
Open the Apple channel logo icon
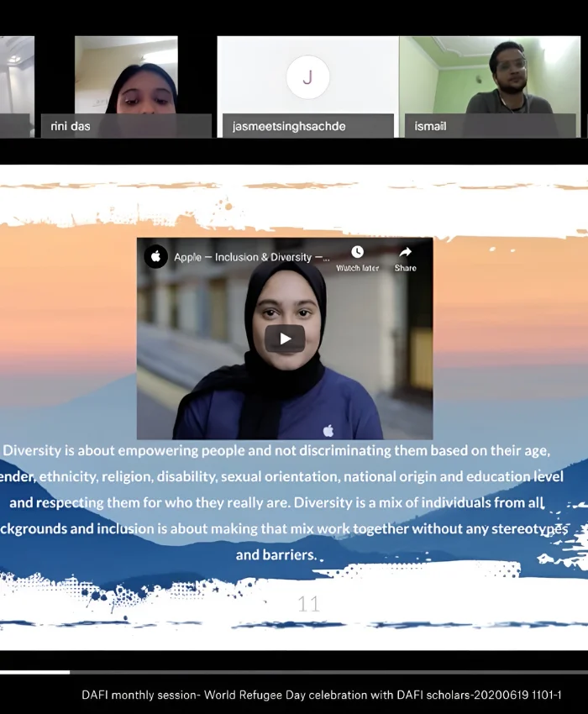pyautogui.click(x=156, y=257)
